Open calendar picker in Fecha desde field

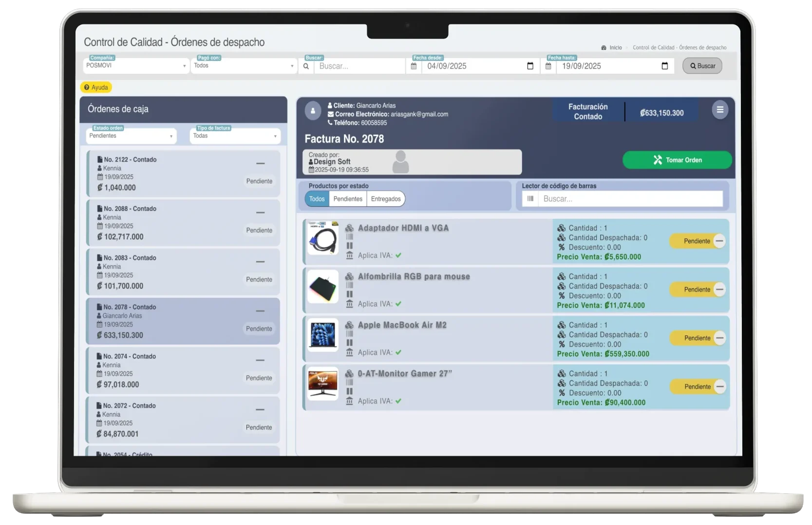pyautogui.click(x=530, y=66)
